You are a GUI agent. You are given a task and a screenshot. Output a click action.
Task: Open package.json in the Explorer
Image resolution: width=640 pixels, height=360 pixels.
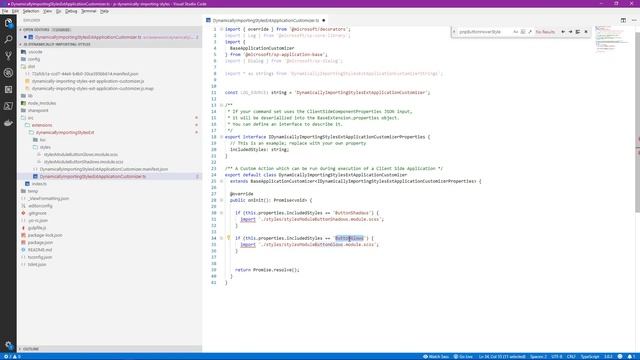(x=40, y=242)
